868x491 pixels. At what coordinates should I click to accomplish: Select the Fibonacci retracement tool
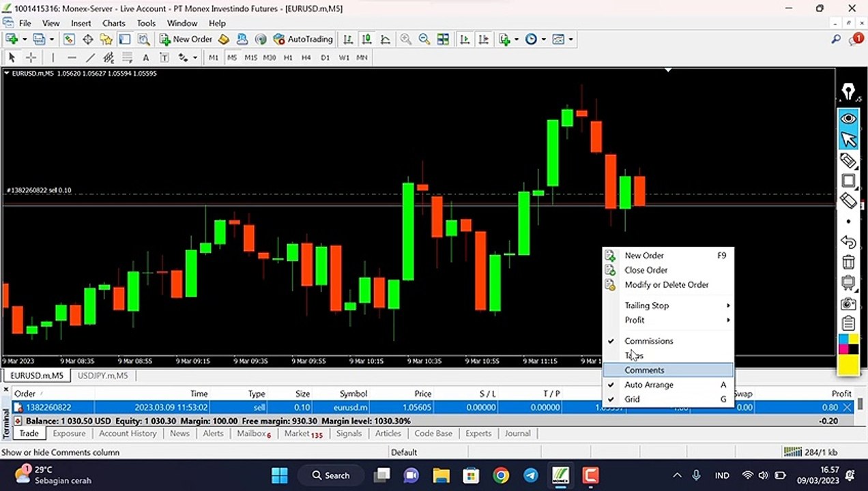tap(127, 58)
